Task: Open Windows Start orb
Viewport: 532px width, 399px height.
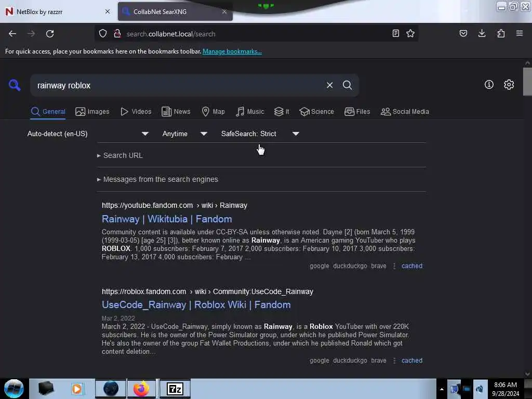Action: pos(14,389)
